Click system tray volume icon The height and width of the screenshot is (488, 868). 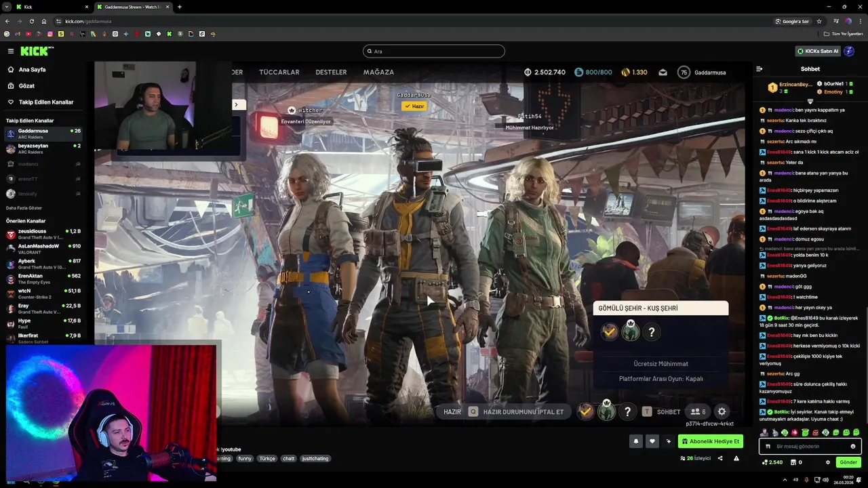825,479
